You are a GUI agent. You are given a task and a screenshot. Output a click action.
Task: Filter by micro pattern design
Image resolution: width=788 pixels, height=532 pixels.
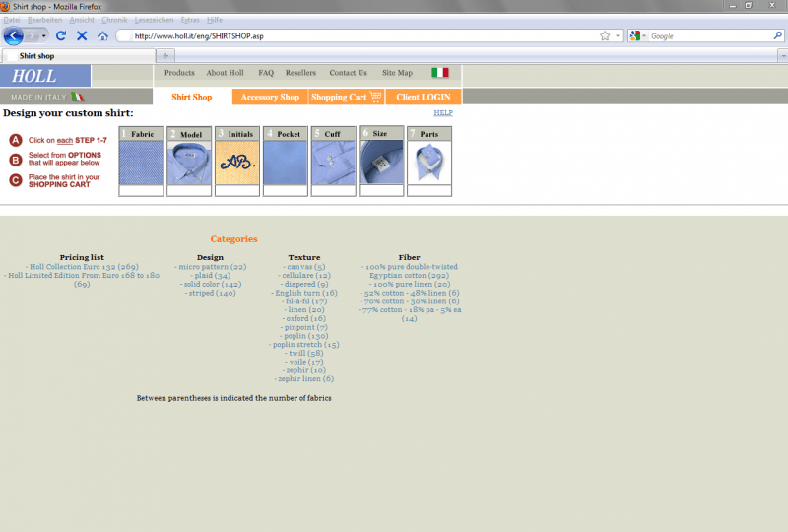[211, 267]
